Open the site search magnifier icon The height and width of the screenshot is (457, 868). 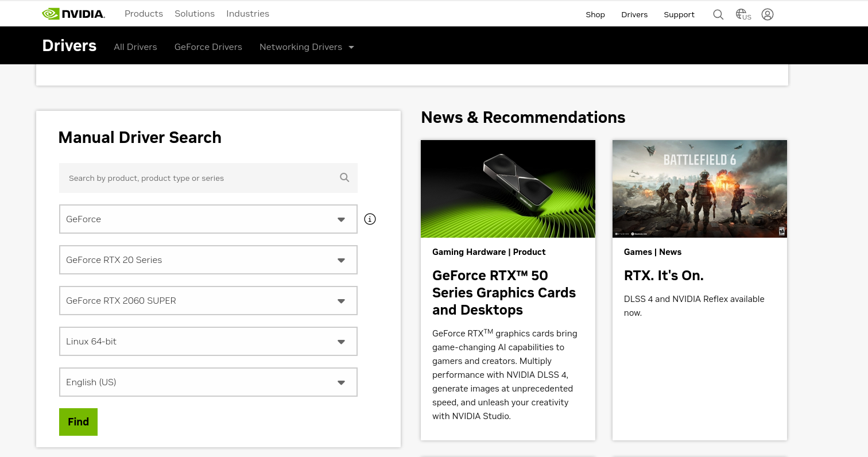point(718,14)
